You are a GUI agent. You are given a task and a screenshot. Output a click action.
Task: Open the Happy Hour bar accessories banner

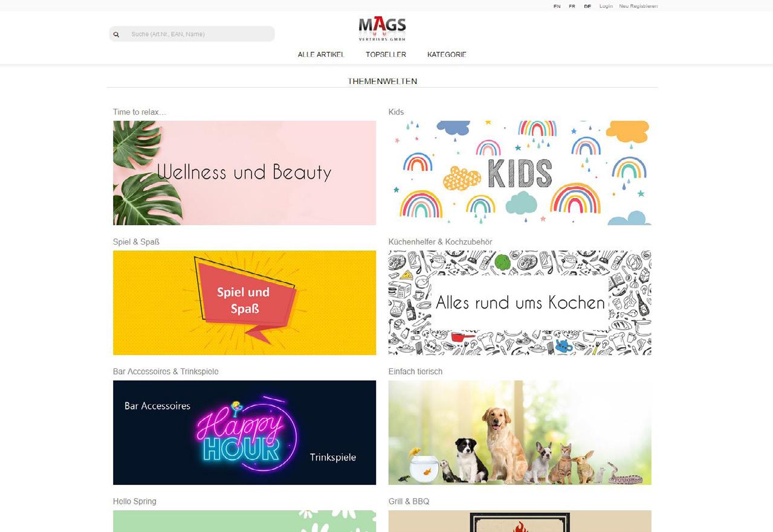[x=244, y=432]
